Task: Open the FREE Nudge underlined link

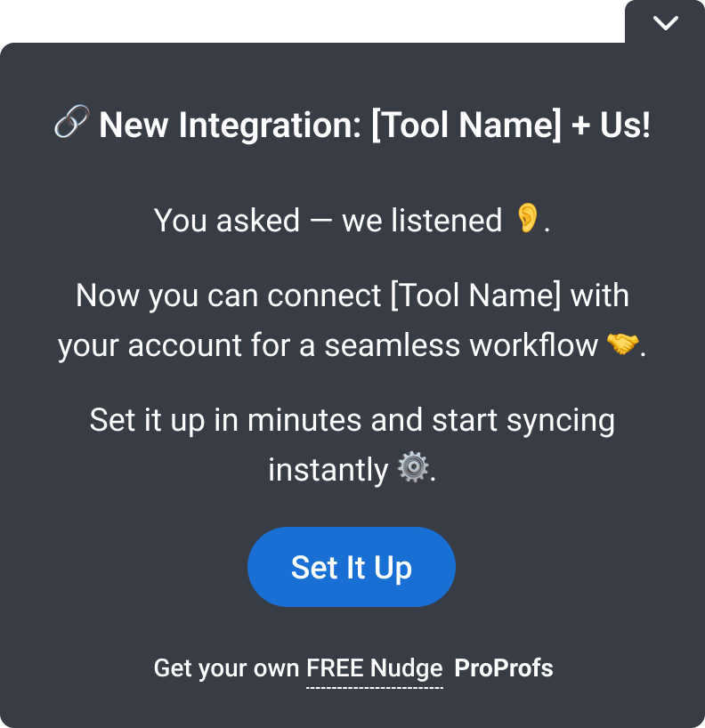Action: [375, 668]
